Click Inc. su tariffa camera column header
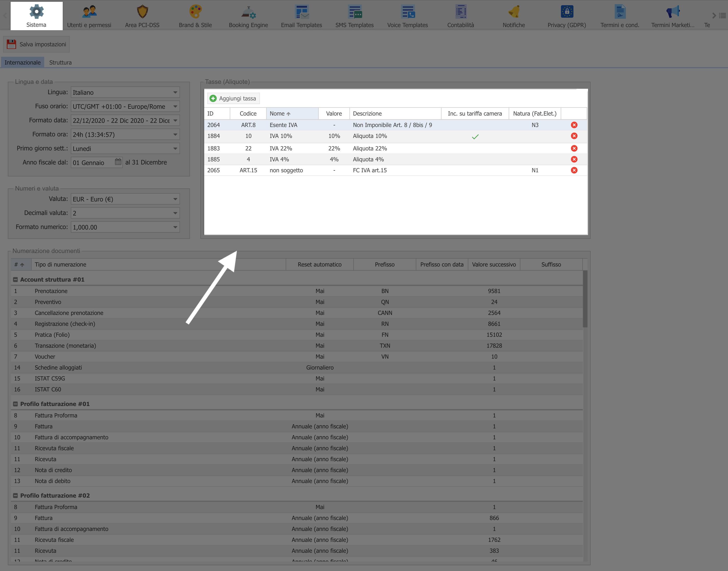The image size is (728, 571). 475,113
